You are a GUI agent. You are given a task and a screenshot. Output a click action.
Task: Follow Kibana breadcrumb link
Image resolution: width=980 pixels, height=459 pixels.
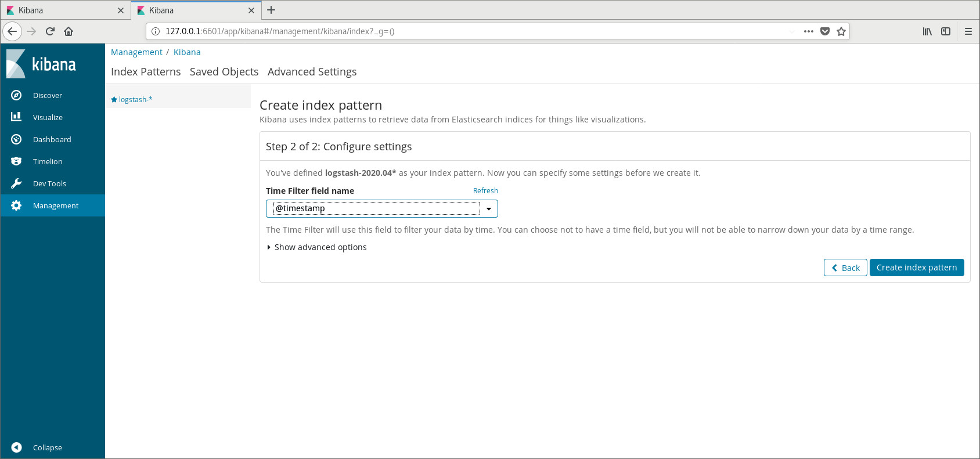[x=187, y=52]
